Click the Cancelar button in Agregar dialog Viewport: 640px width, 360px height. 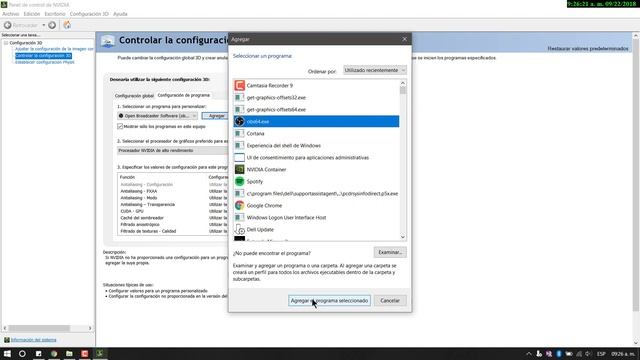pyautogui.click(x=390, y=301)
